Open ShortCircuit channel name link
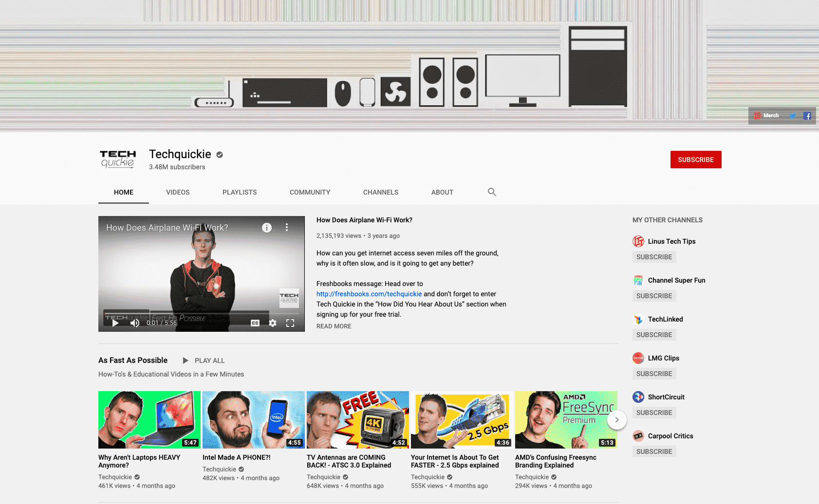 (x=666, y=397)
